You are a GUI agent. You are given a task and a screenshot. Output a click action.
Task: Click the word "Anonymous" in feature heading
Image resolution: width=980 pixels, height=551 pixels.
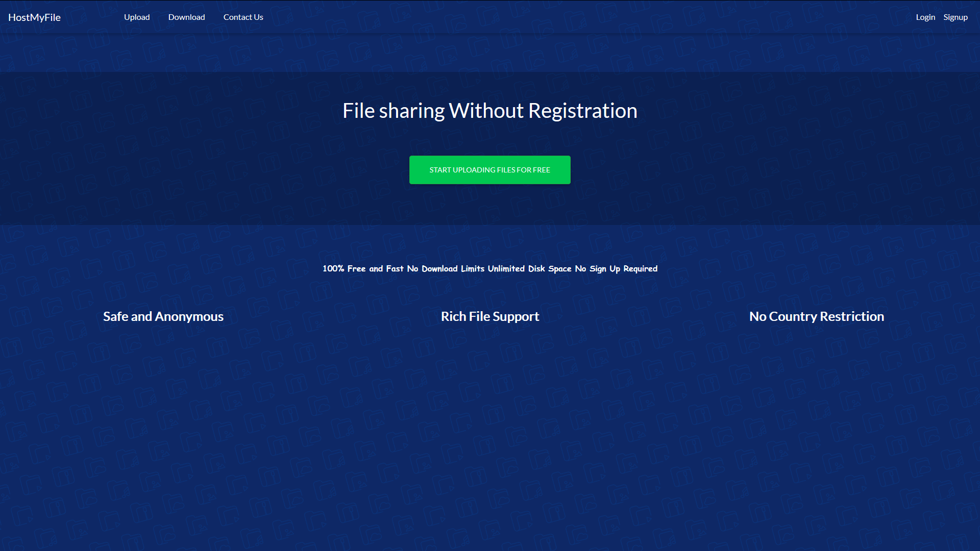(189, 317)
